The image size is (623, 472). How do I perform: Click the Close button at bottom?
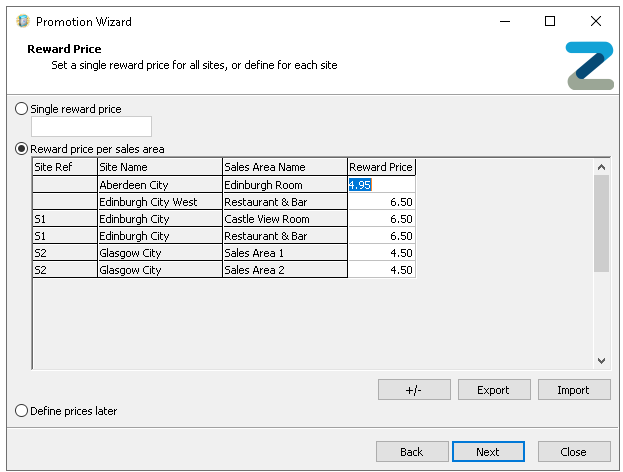573,452
